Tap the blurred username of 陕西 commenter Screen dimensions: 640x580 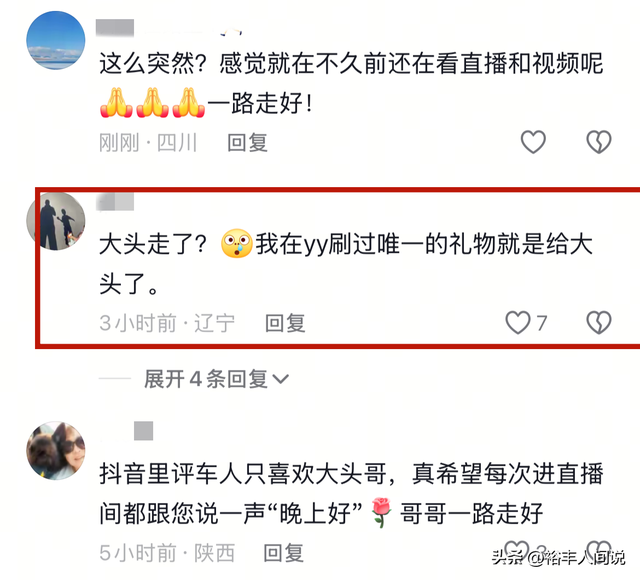point(143,431)
